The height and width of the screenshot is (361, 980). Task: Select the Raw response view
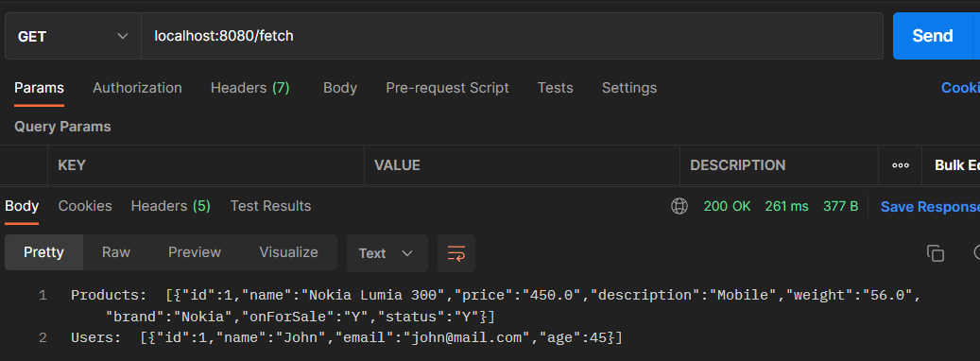coord(116,252)
